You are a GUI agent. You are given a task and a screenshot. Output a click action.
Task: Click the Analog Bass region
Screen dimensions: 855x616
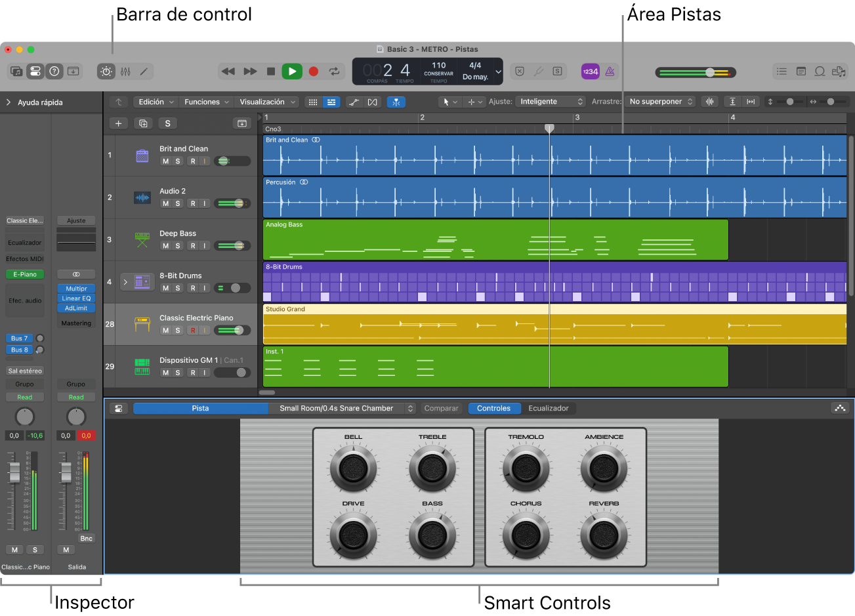click(495, 239)
